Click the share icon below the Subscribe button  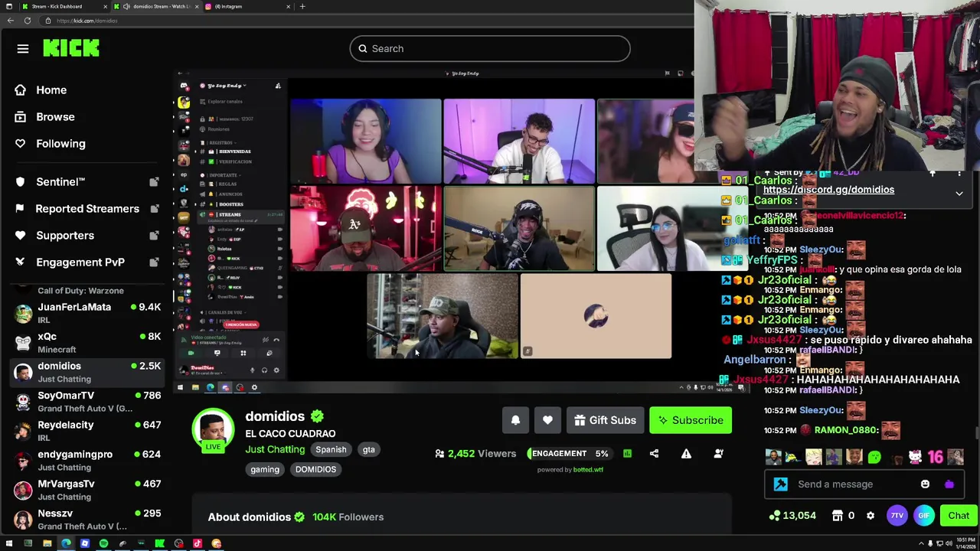point(654,454)
